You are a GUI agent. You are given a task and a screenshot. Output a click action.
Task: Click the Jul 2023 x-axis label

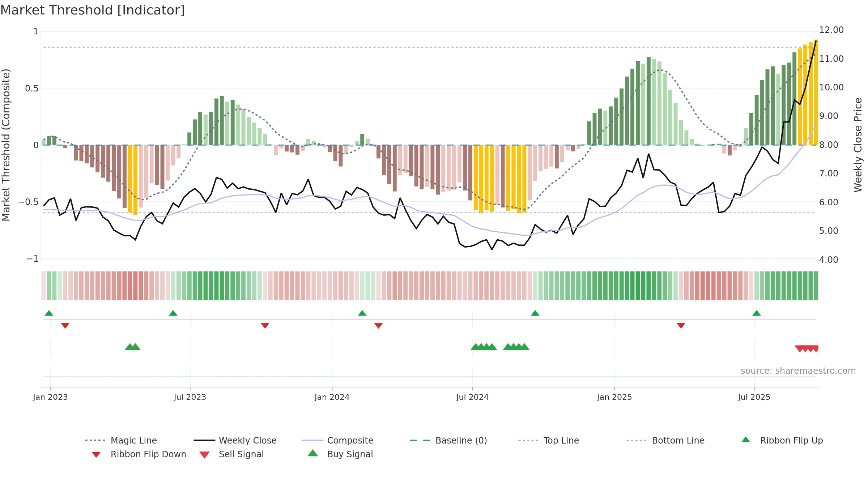point(190,397)
